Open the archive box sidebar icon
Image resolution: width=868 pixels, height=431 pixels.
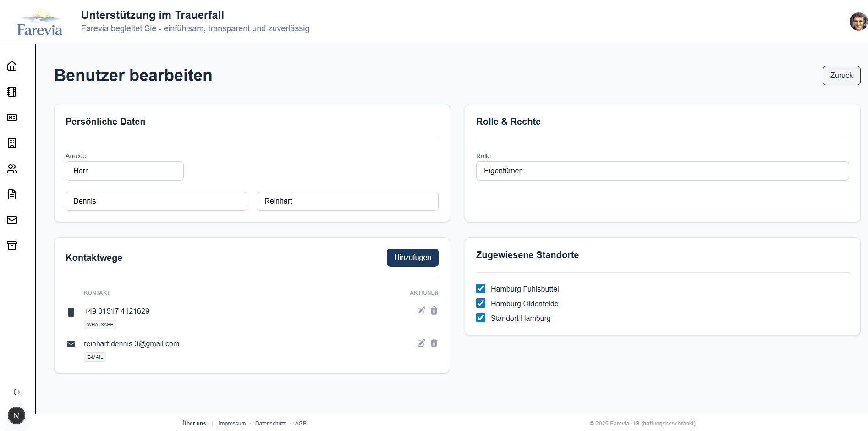(12, 246)
